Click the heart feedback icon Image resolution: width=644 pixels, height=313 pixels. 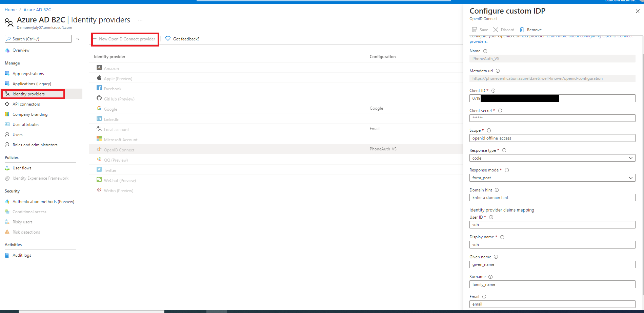pyautogui.click(x=168, y=39)
